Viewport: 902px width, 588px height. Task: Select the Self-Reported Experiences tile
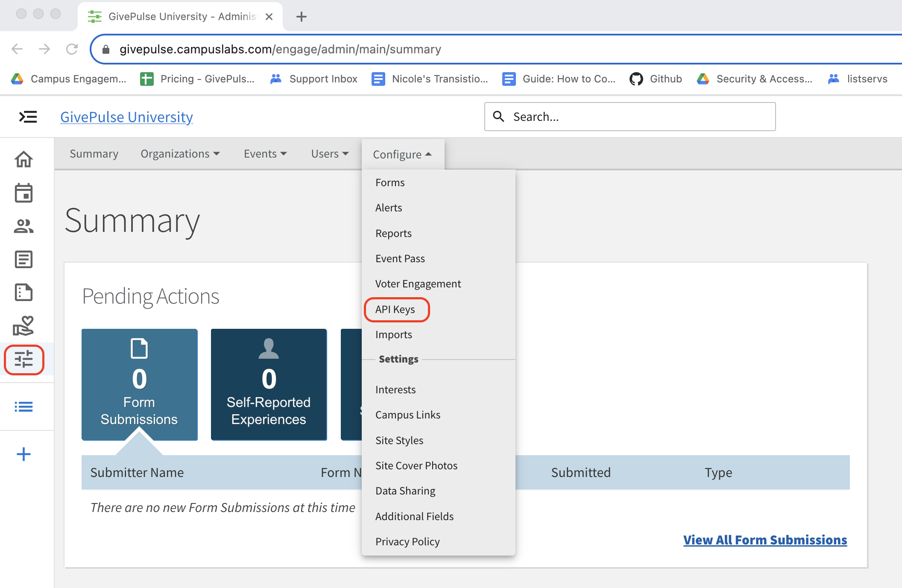pos(269,384)
